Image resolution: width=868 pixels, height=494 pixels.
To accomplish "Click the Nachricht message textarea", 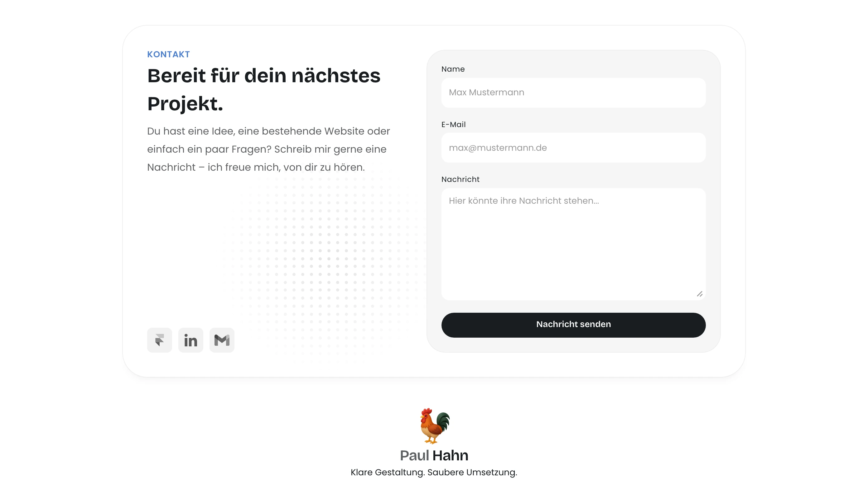I will [x=573, y=244].
